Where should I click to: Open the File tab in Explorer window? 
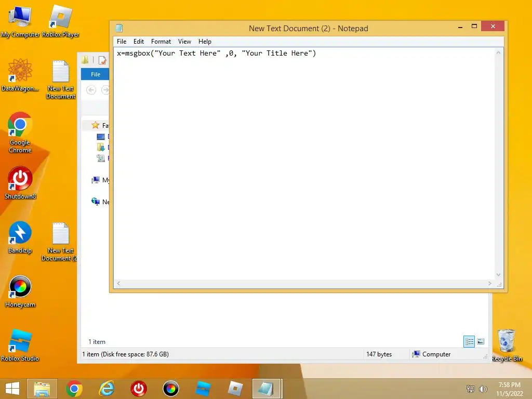tap(96, 74)
